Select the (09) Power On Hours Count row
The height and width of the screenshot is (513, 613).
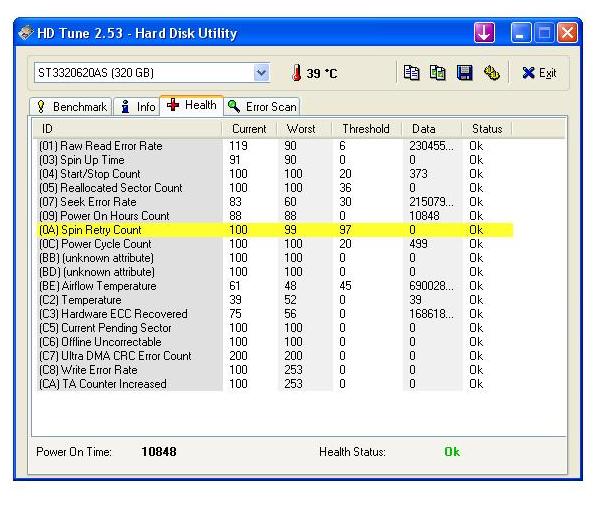tap(274, 216)
